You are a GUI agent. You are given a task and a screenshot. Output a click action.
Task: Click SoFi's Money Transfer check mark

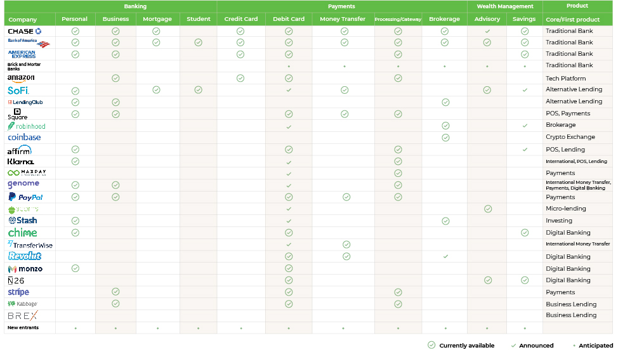point(345,90)
